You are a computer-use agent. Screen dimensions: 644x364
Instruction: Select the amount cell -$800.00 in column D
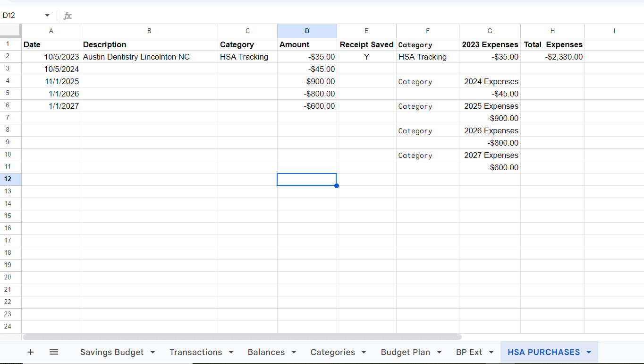point(307,94)
